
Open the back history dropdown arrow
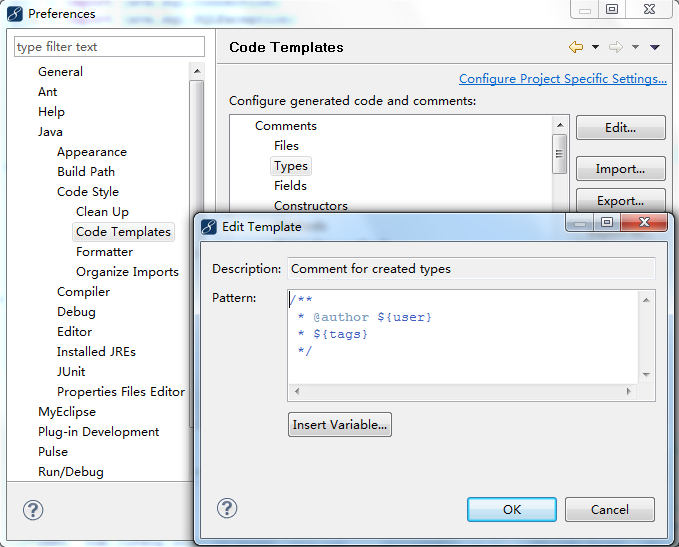click(595, 47)
